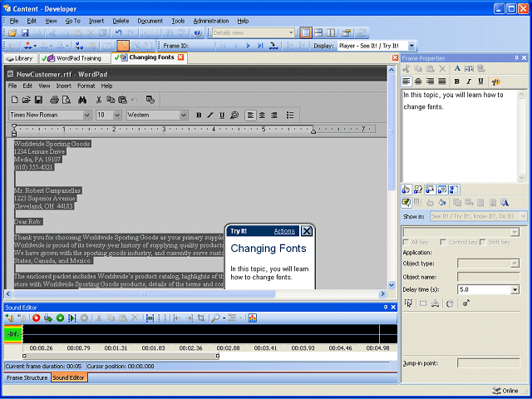Toggle Bold in the Frame Properties toolbar
532x399 pixels.
456,81
